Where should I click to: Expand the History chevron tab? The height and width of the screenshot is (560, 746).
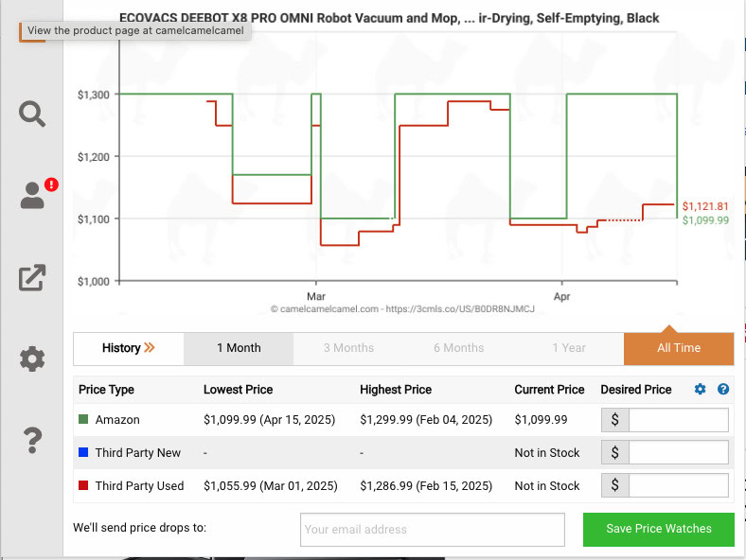tap(129, 348)
